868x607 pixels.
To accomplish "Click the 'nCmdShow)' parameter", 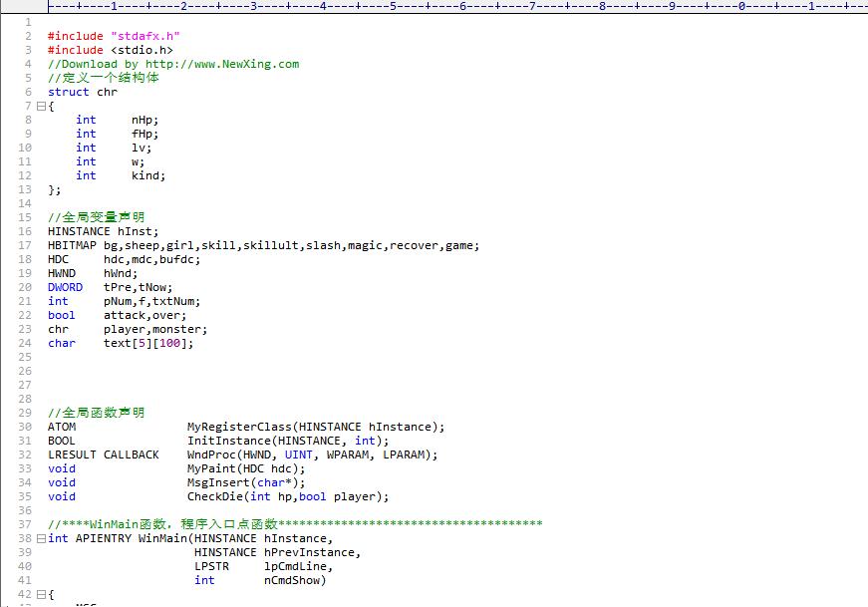I will (295, 580).
